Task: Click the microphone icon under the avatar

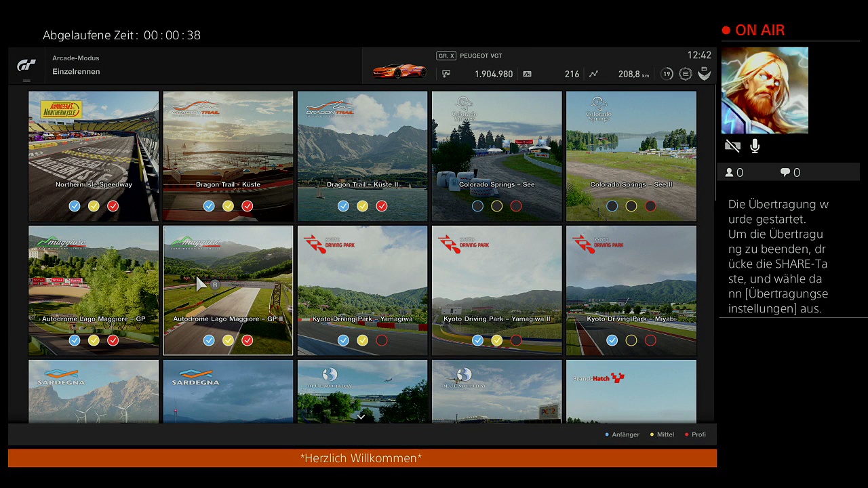Action: tap(755, 146)
